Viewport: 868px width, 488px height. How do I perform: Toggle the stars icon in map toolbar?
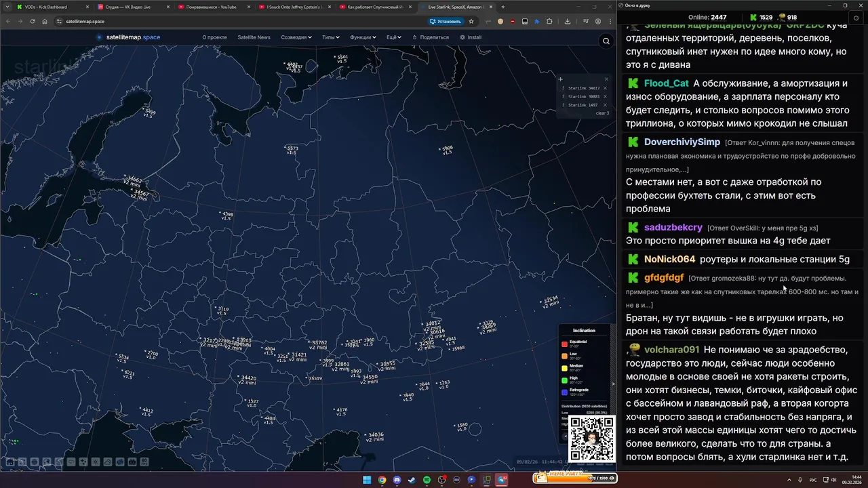tap(83, 462)
